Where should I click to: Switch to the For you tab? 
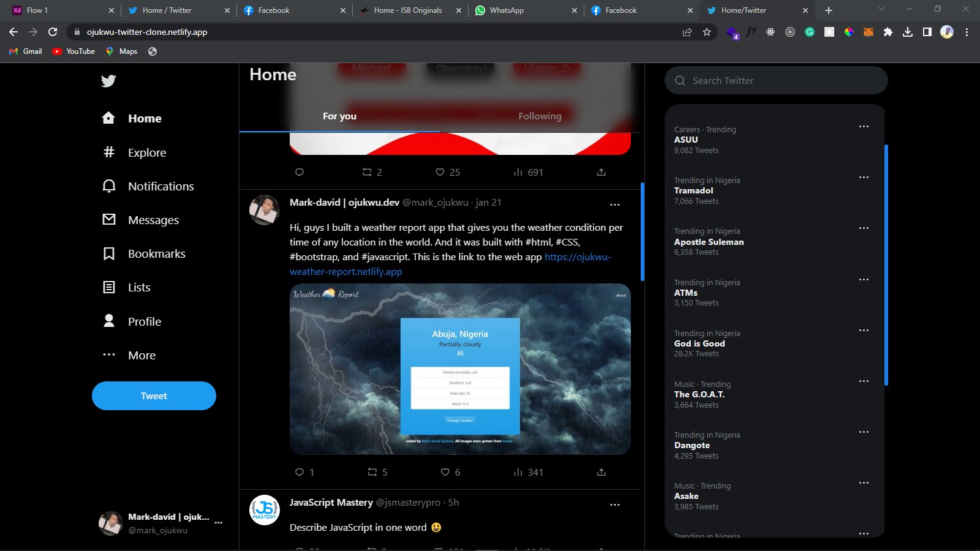[x=339, y=116]
